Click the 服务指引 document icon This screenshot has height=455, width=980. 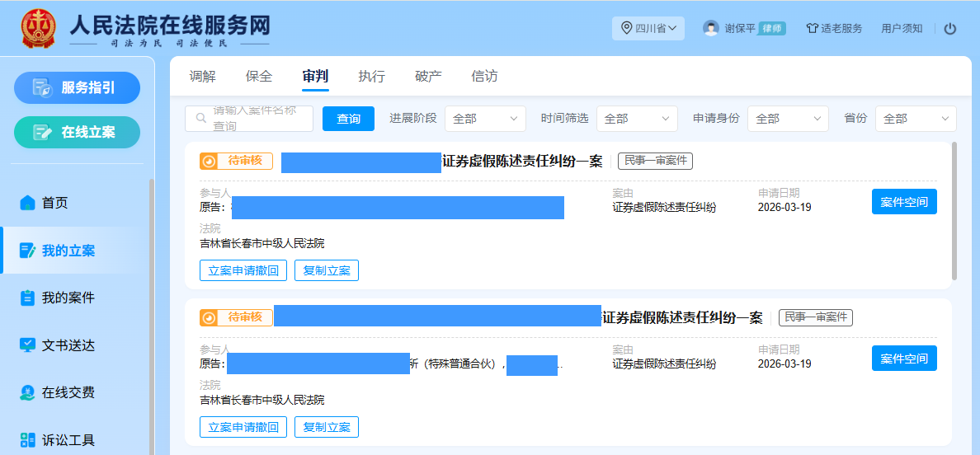pos(43,88)
